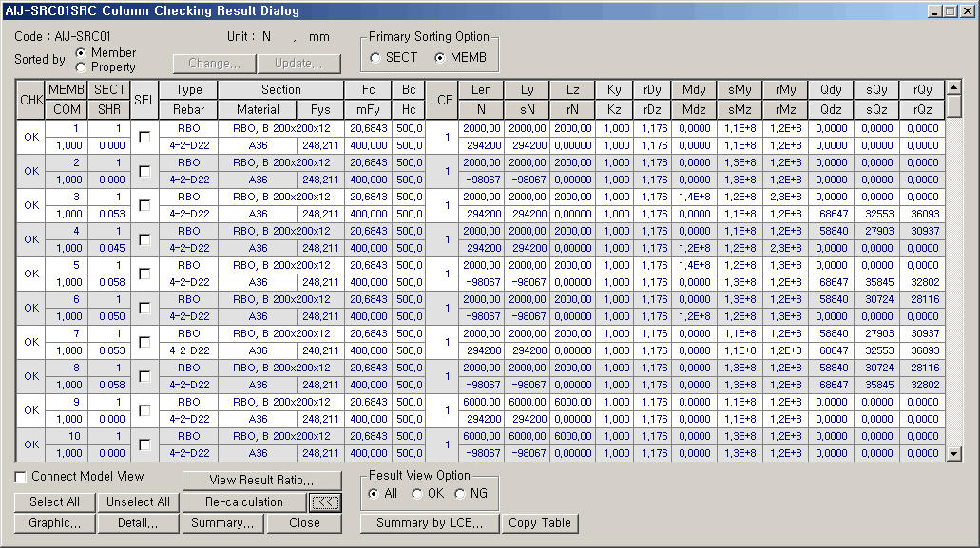Click the collapse "<<" button
Viewport: 980px width, 548px height.
(x=324, y=502)
